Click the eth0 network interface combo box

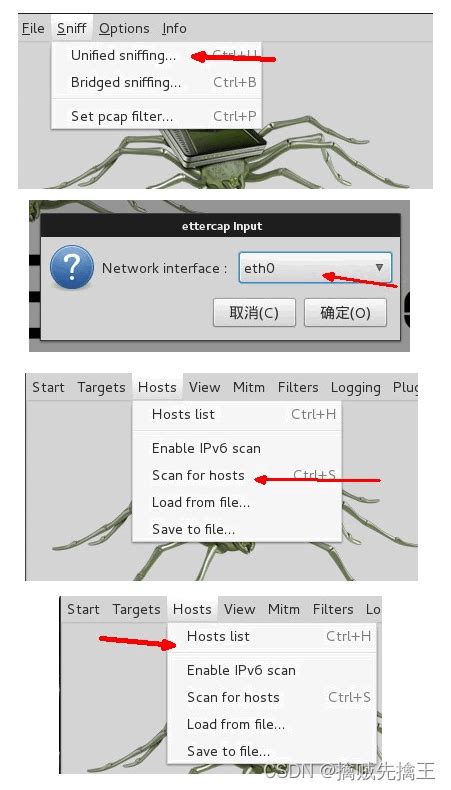(x=315, y=268)
